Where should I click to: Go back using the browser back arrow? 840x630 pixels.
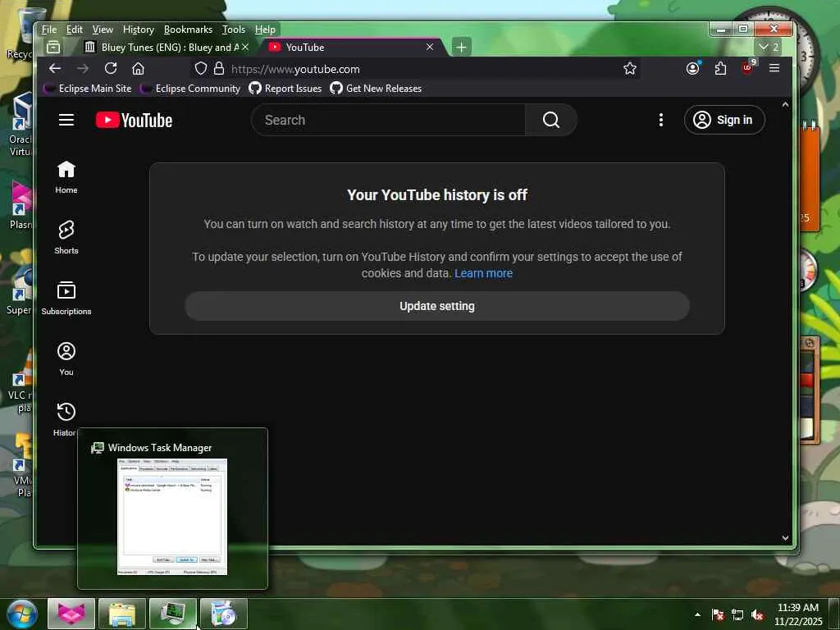click(x=55, y=69)
